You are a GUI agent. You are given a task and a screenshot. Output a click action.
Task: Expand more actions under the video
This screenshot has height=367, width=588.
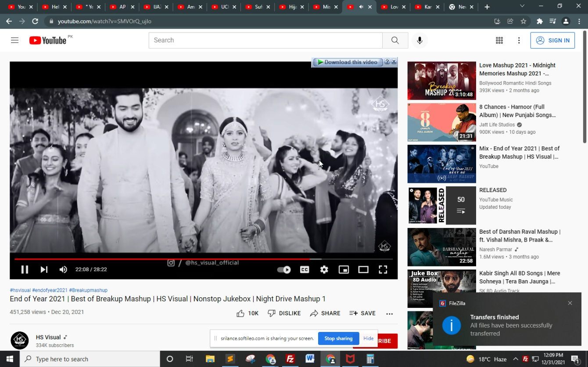tap(389, 314)
